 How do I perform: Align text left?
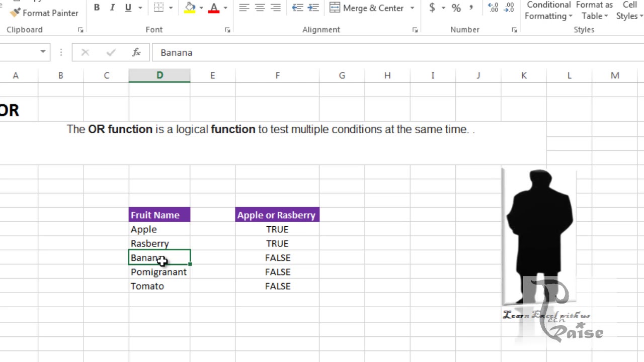click(244, 8)
